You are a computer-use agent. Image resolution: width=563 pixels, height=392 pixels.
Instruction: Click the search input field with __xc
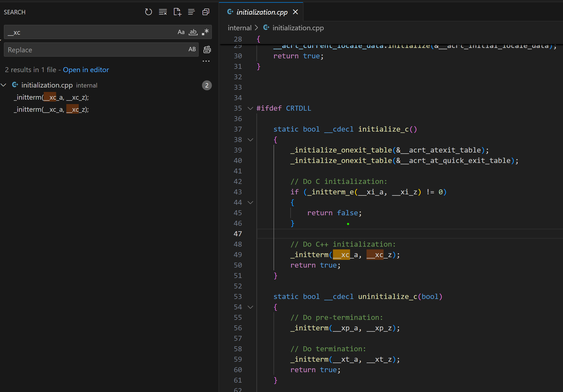91,32
